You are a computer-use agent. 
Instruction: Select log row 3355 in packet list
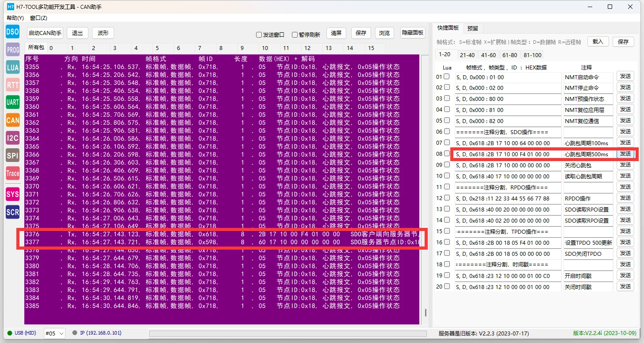click(x=222, y=67)
